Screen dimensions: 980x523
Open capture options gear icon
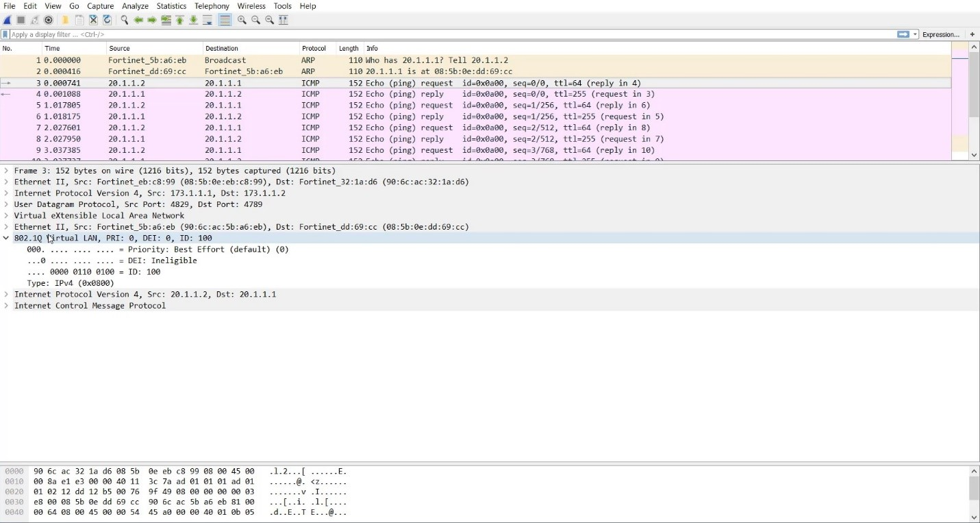tap(49, 20)
